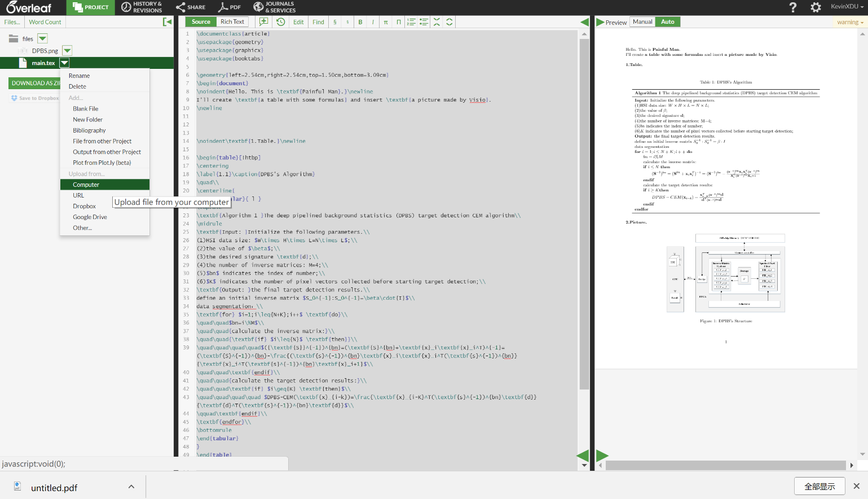Switch compile mode to Manual
Screen dimensions: 868x499
point(642,22)
